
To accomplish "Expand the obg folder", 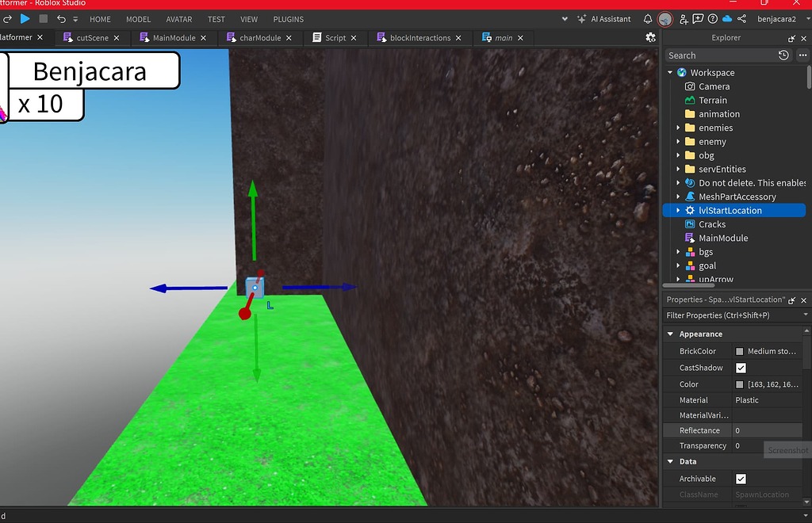I will click(678, 155).
